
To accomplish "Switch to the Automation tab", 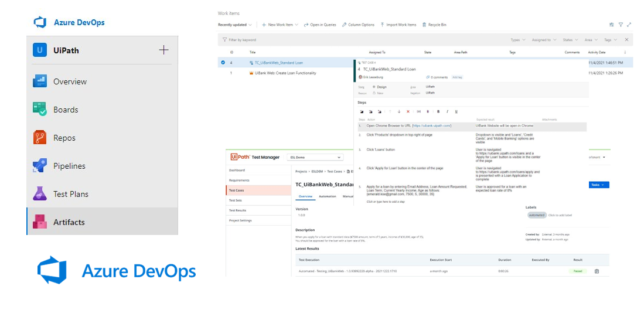I will (x=328, y=196).
